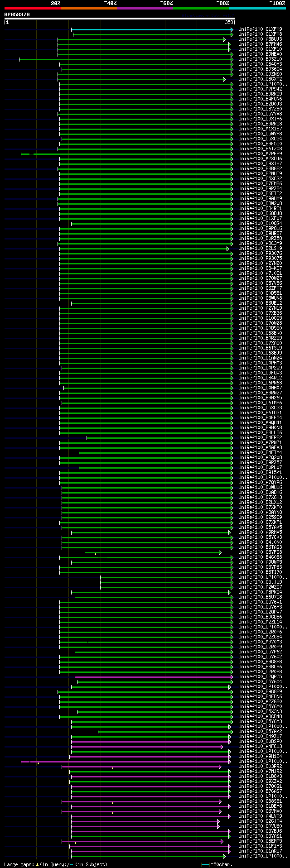
Task: Open hit UniRef100_B2LSM9
Action: tap(260, 248)
